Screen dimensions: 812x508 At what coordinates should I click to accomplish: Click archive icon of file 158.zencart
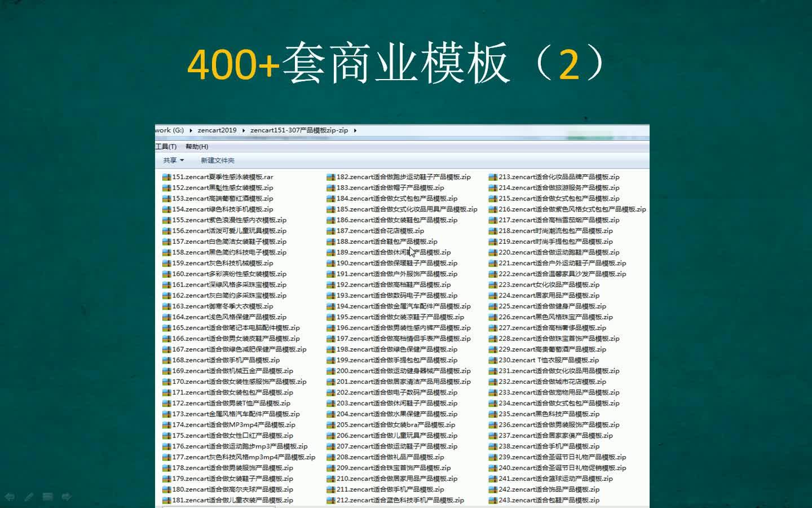tap(166, 252)
